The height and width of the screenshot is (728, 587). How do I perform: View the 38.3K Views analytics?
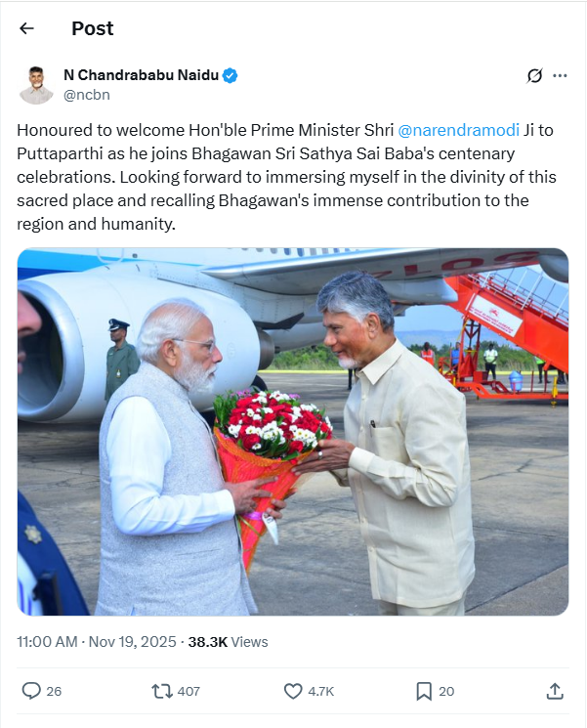pos(228,642)
